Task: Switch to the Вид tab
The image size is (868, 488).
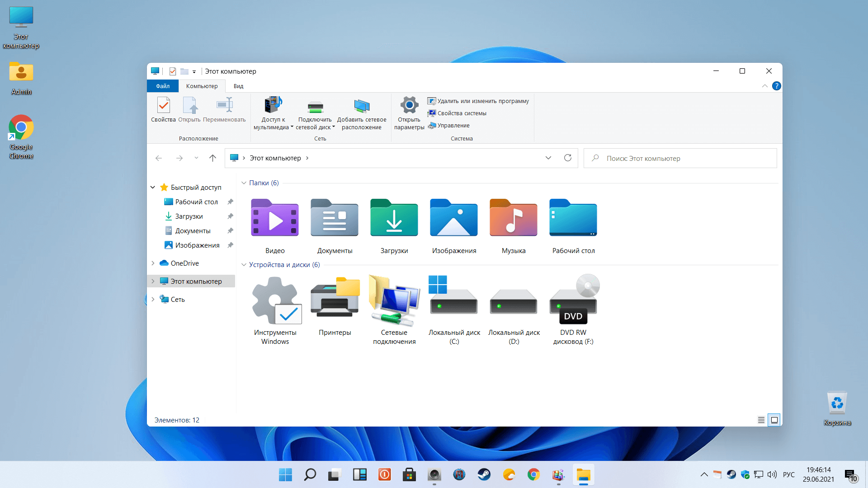Action: pyautogui.click(x=238, y=86)
